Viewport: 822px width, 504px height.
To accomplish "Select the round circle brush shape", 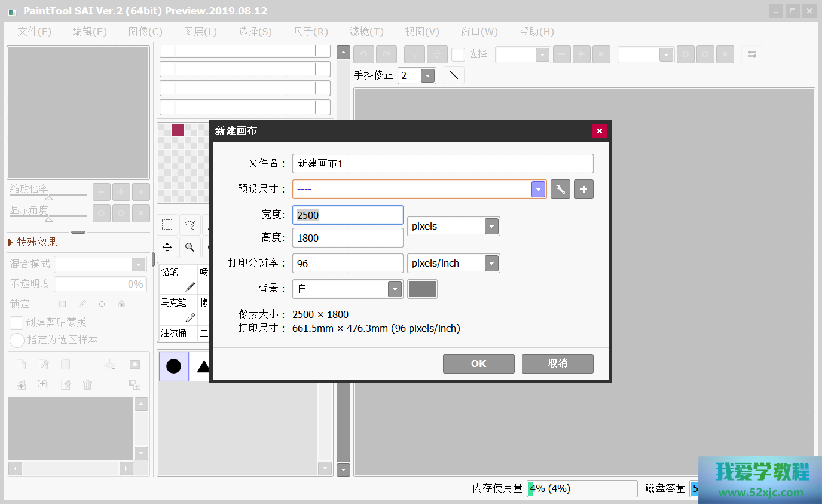I will (173, 366).
